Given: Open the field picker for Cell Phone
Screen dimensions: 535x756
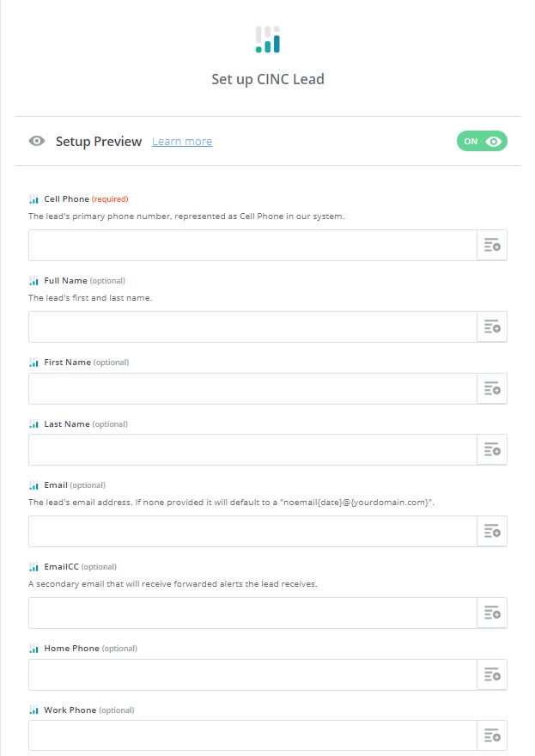Looking at the screenshot, I should (492, 245).
